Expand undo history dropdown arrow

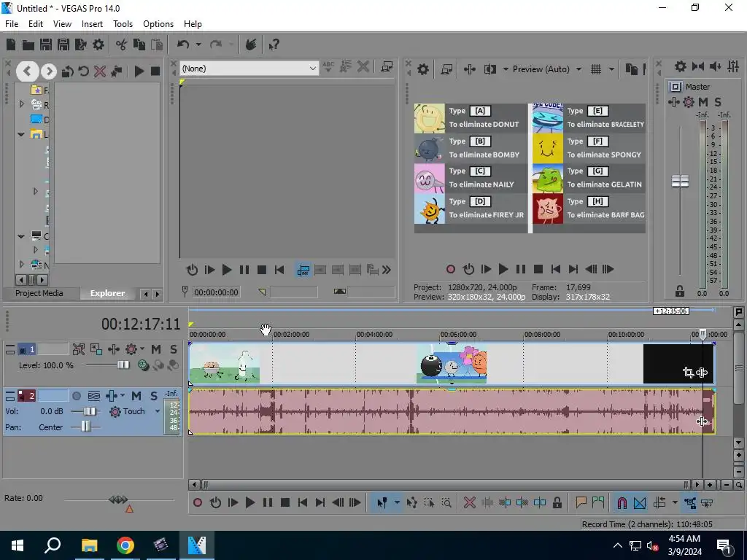coord(198,44)
